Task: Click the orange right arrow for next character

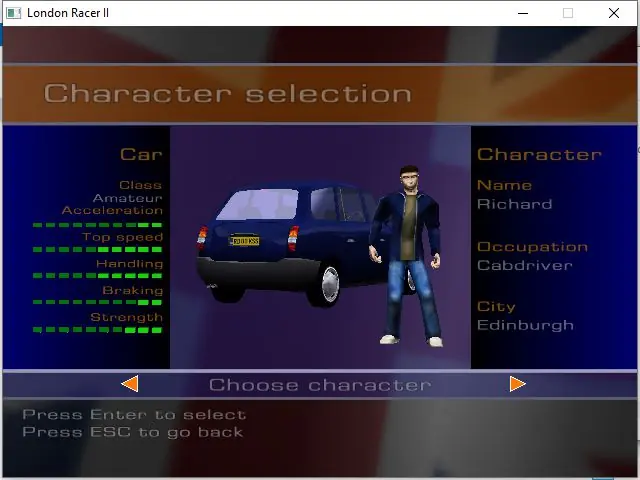Action: (x=518, y=384)
